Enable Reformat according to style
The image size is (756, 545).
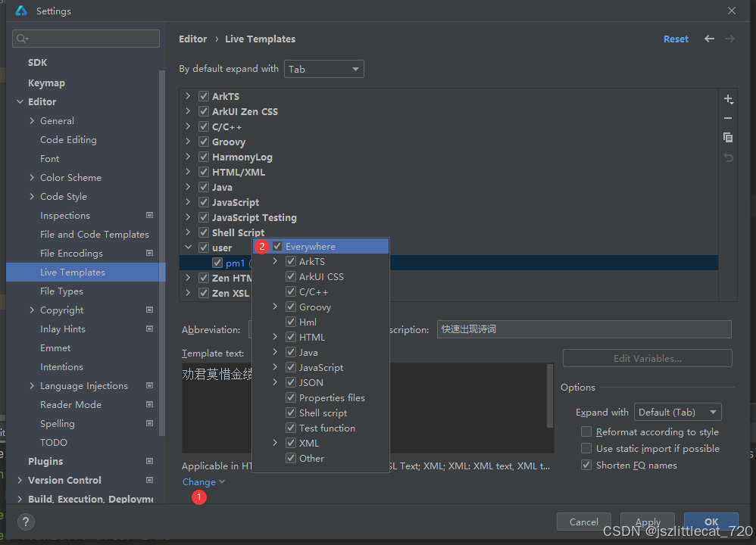(586, 432)
